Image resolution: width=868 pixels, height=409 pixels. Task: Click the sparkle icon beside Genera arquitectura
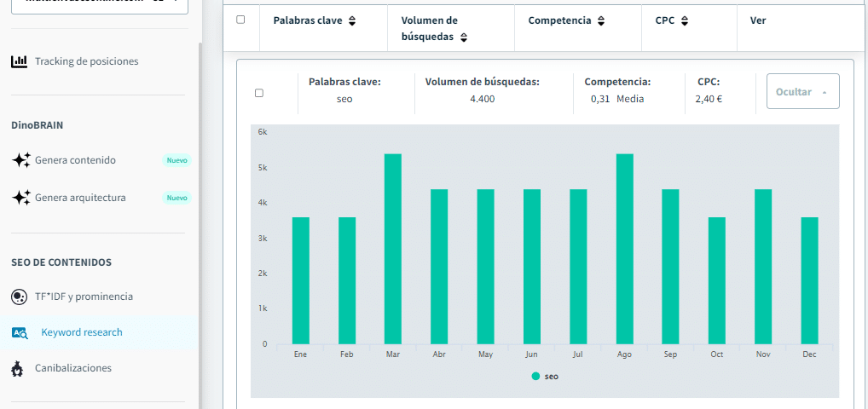[20, 198]
